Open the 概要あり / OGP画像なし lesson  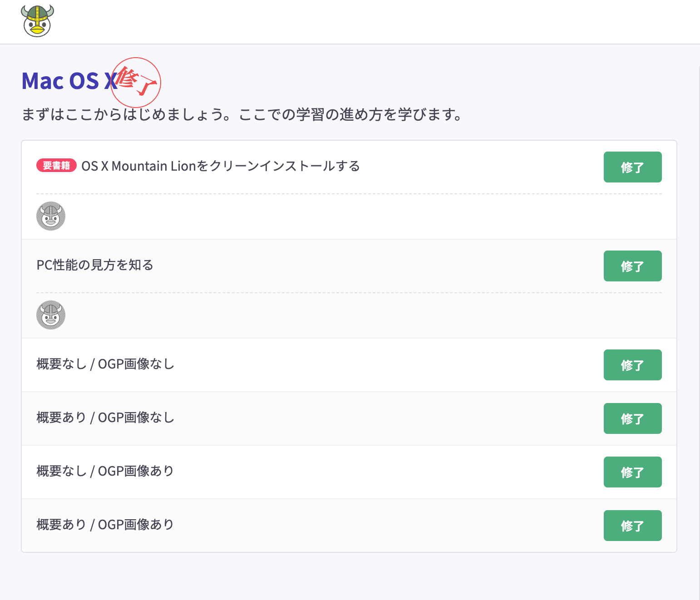click(105, 418)
